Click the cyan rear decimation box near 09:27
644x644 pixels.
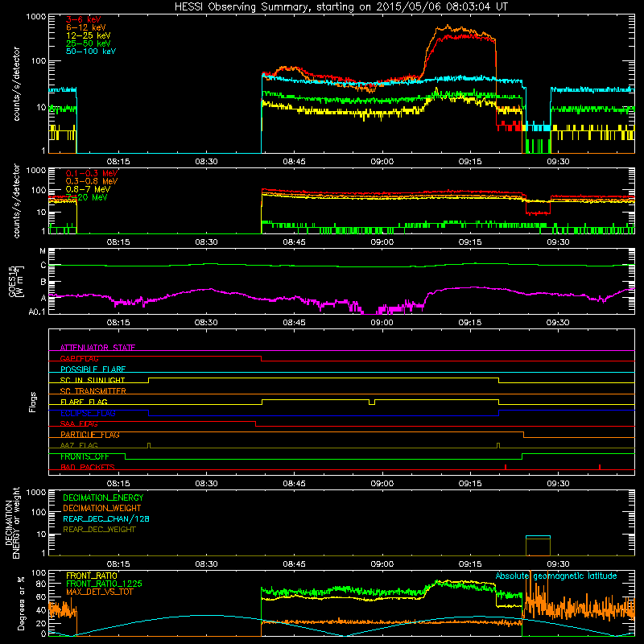538,546
